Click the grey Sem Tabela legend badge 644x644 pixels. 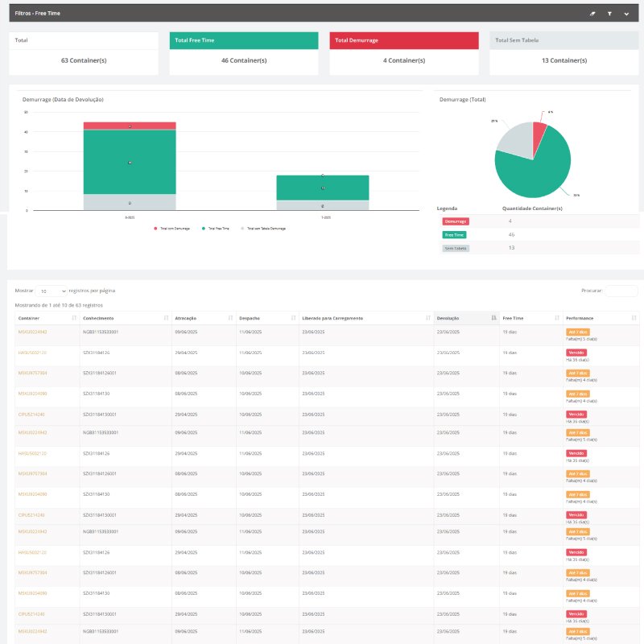click(x=456, y=248)
